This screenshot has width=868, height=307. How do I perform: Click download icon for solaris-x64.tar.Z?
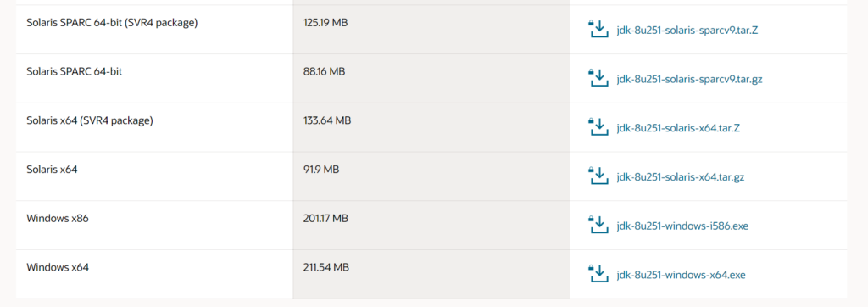point(598,127)
